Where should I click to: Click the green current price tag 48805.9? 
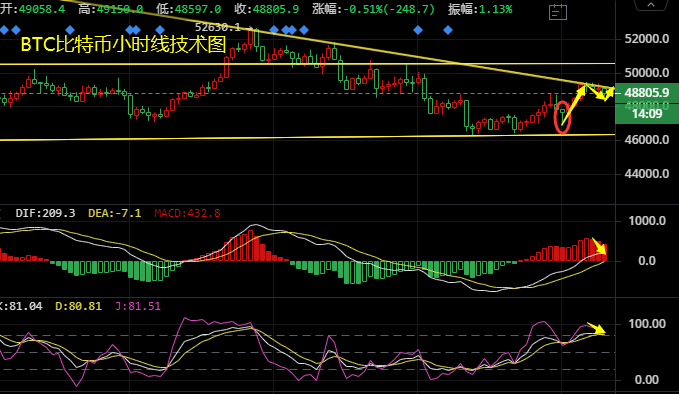click(x=647, y=93)
